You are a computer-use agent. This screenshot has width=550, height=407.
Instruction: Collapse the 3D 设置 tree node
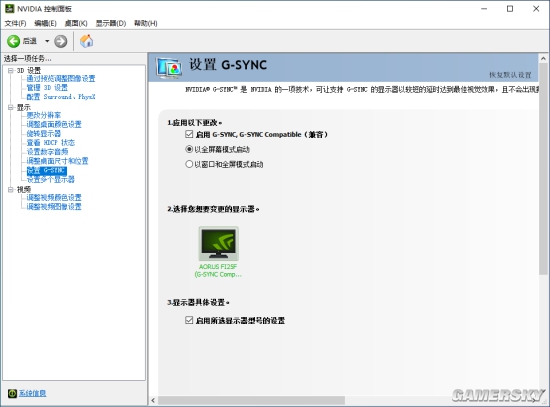11,71
